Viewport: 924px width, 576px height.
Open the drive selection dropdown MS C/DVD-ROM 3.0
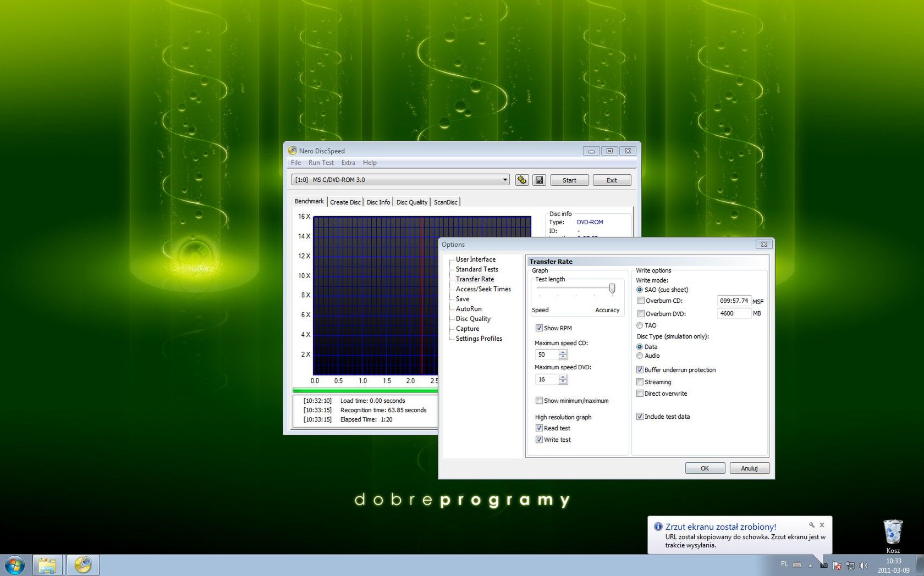click(400, 180)
